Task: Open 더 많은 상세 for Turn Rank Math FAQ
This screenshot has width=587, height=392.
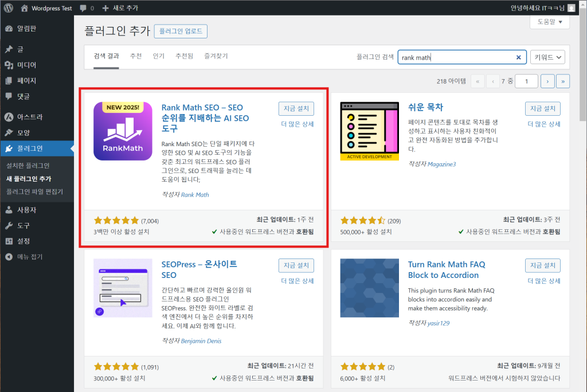Action: click(x=544, y=281)
